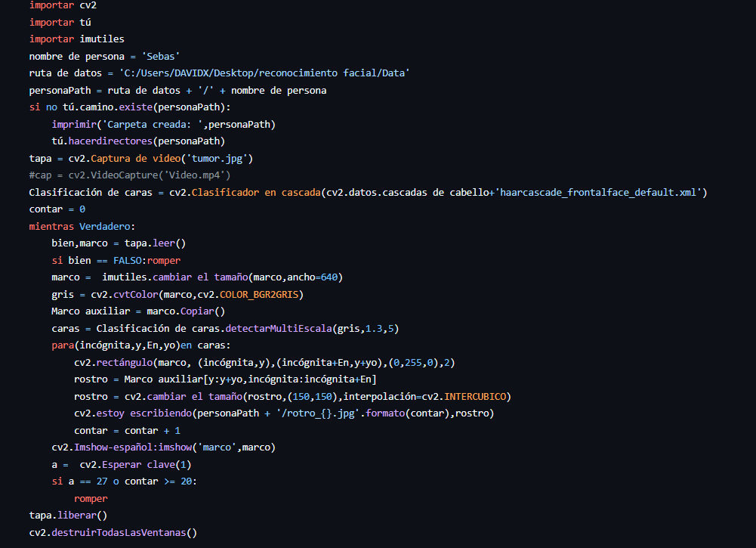Click the word 'hacerdirectores'
Viewport: 756px width, 548px height.
[110, 141]
